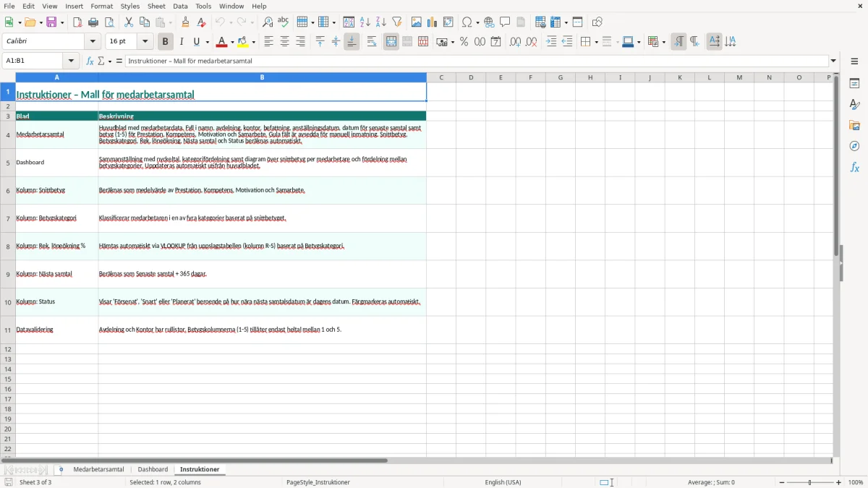This screenshot has height=488, width=868.
Task: Run the Spelling check icon
Action: click(x=284, y=22)
